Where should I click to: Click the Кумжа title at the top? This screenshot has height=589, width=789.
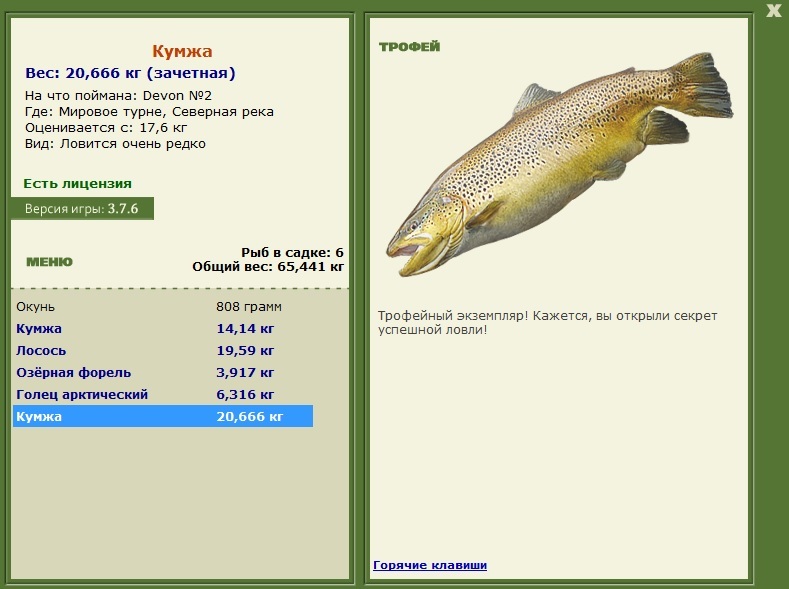coord(182,51)
